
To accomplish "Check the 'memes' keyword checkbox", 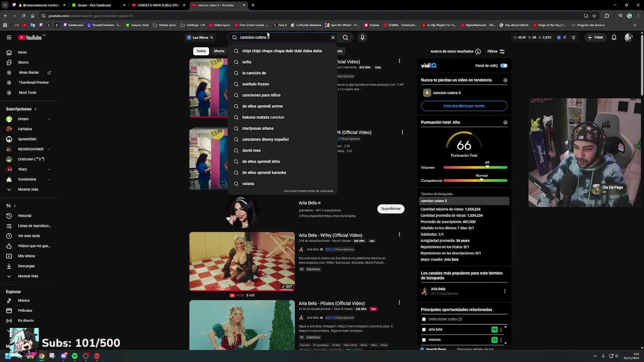I will 424,340.
